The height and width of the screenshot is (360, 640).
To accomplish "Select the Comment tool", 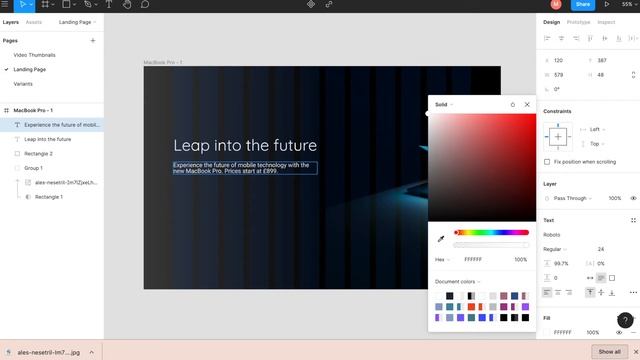I will (x=145, y=4).
